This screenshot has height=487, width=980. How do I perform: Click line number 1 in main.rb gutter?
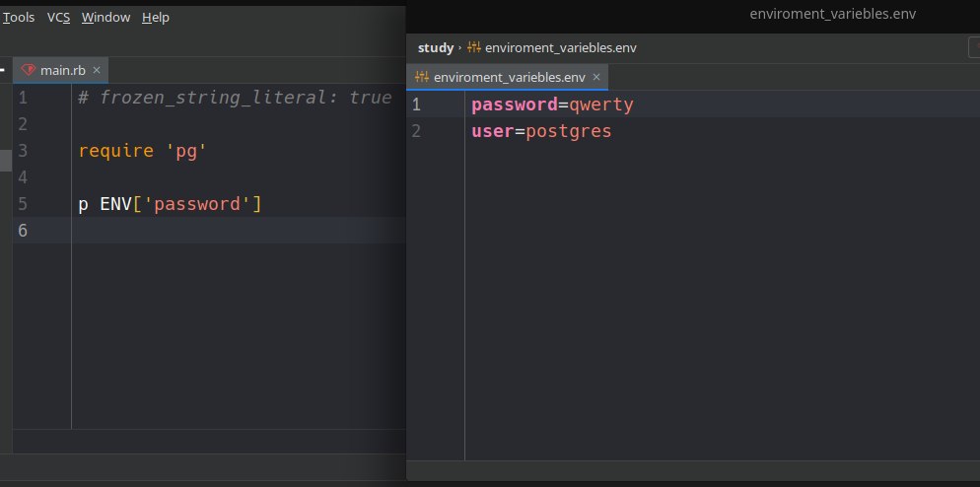tap(23, 98)
